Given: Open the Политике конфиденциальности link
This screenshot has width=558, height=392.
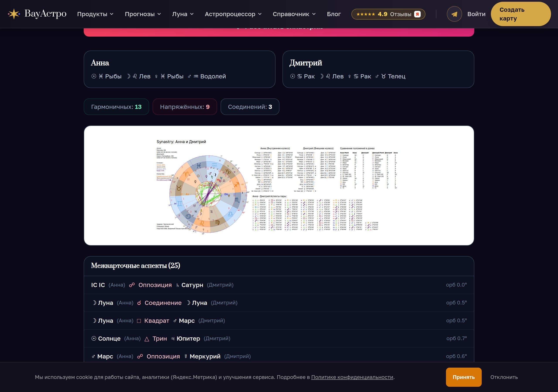Looking at the screenshot, I should 352,377.
